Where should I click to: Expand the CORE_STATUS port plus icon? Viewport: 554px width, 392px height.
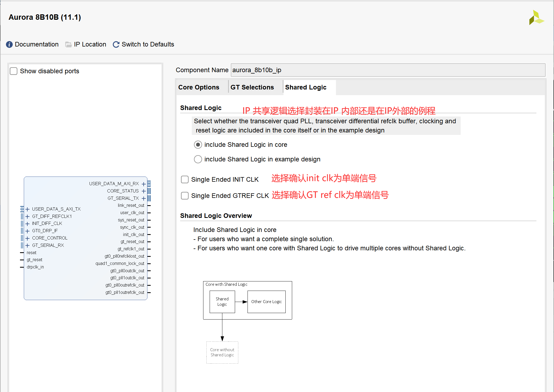point(144,191)
